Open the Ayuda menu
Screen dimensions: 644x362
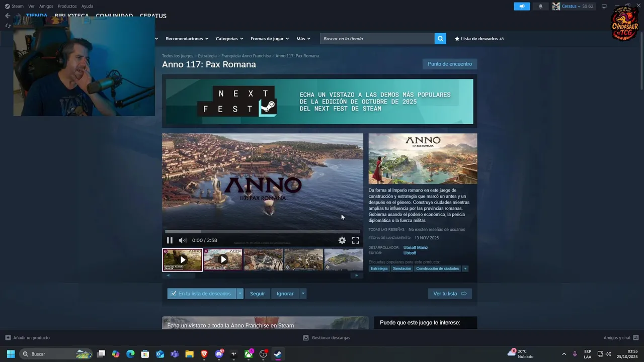pyautogui.click(x=87, y=6)
